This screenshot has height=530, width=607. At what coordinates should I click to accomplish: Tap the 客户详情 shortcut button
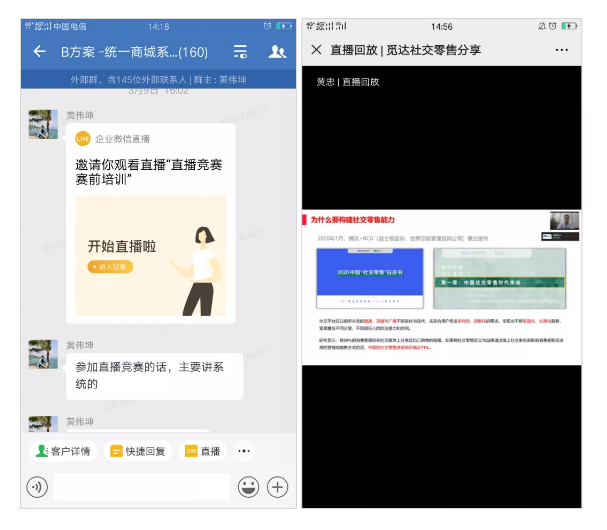point(63,451)
